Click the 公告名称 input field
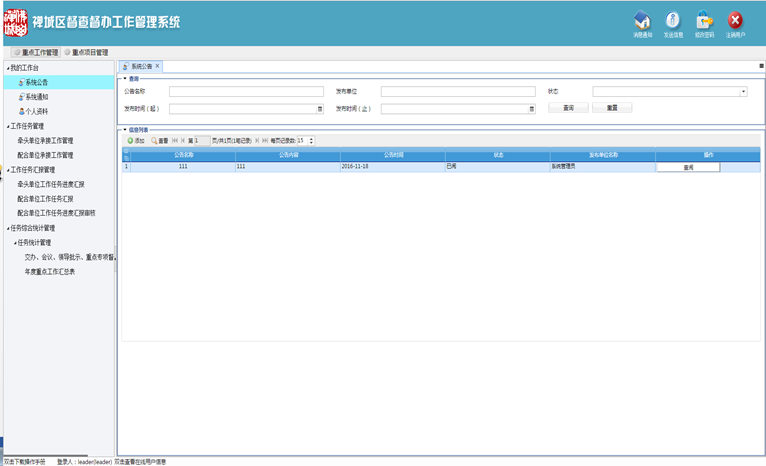This screenshot has width=766, height=466. point(246,91)
